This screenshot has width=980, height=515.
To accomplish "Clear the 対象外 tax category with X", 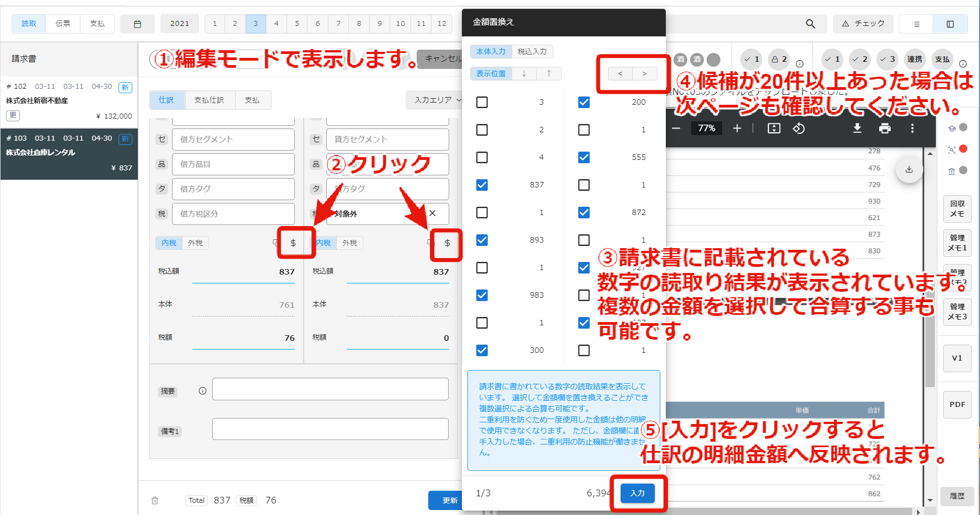I will point(432,213).
